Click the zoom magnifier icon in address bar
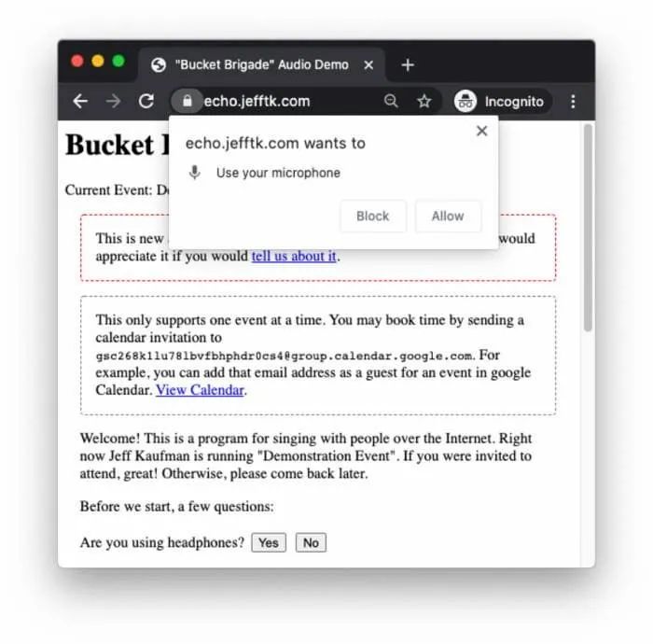 (391, 101)
